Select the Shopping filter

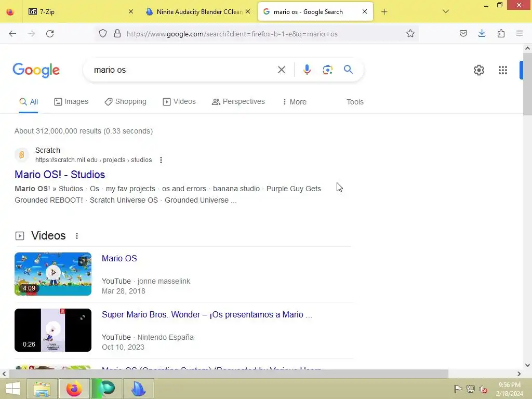126,102
